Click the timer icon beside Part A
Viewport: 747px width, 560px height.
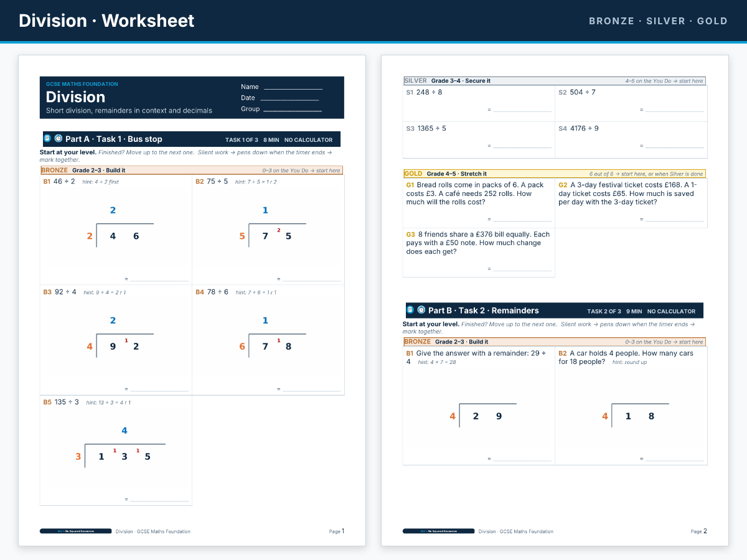[x=59, y=139]
